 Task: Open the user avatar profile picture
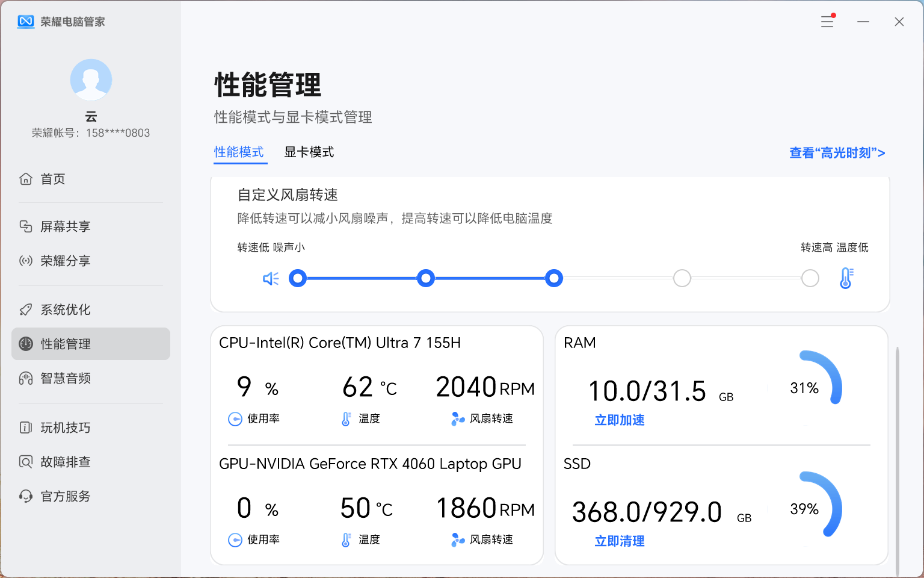click(x=91, y=79)
